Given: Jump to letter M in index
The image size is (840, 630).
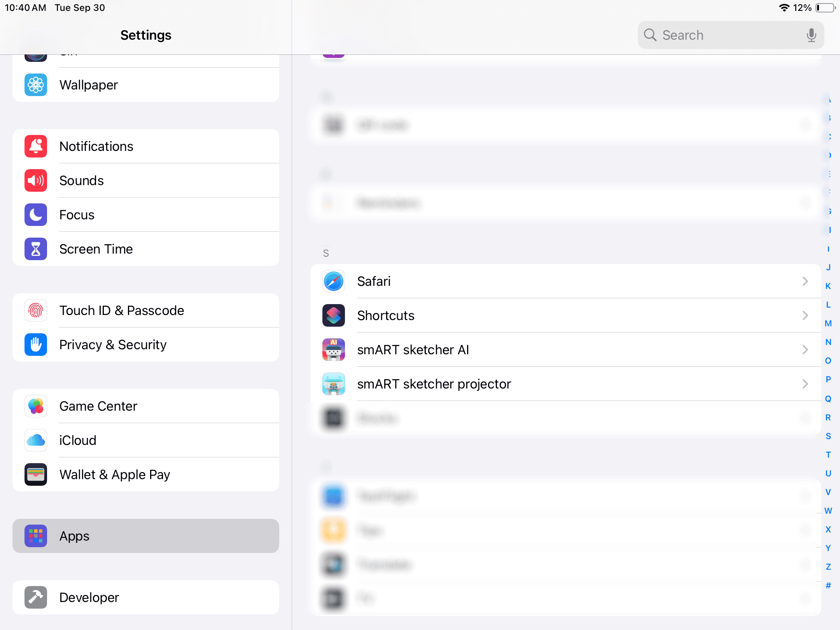Looking at the screenshot, I should [828, 323].
